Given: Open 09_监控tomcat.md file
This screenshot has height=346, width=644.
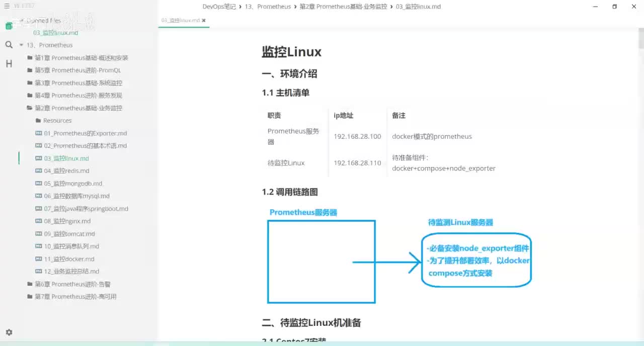Looking at the screenshot, I should coord(69,234).
